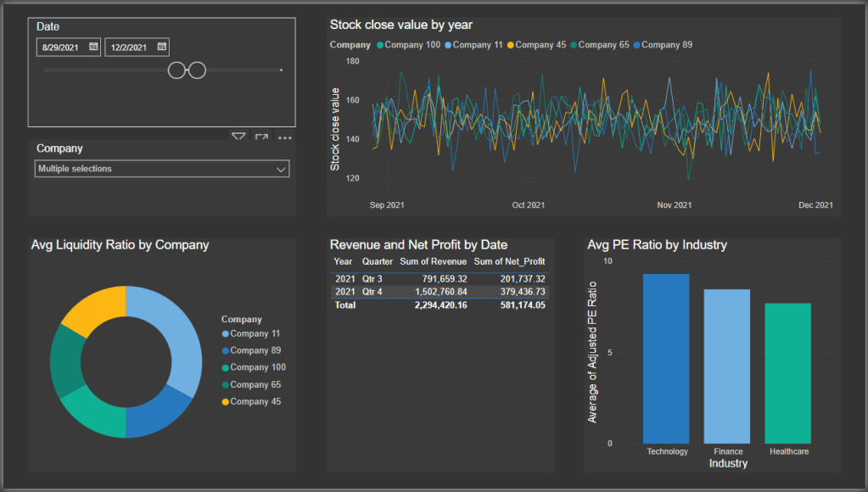The width and height of the screenshot is (868, 492).
Task: Sort table by Sum of Net_Profit header
Action: click(509, 262)
